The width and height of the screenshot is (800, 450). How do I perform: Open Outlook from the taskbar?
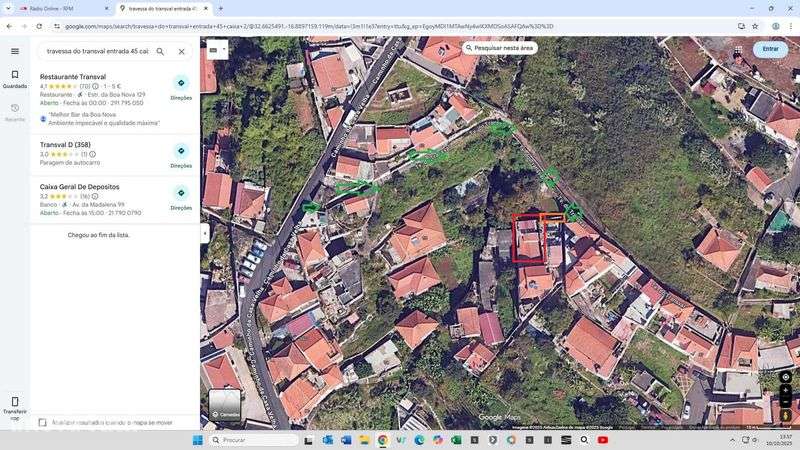pyautogui.click(x=328, y=440)
